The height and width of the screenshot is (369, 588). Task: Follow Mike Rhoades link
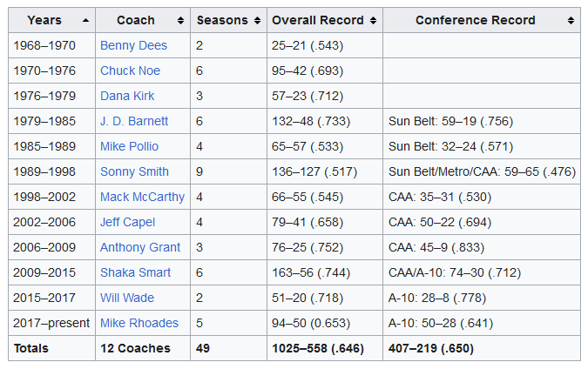[x=139, y=323]
